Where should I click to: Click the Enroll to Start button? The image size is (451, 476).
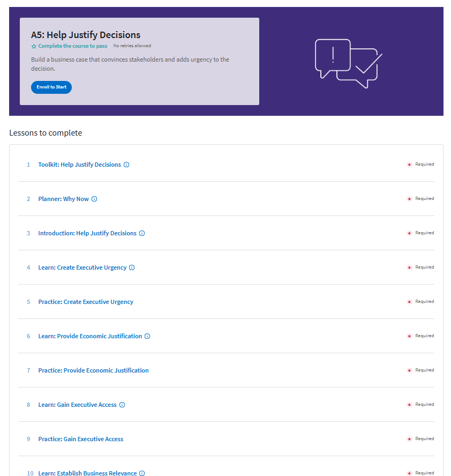[x=51, y=87]
